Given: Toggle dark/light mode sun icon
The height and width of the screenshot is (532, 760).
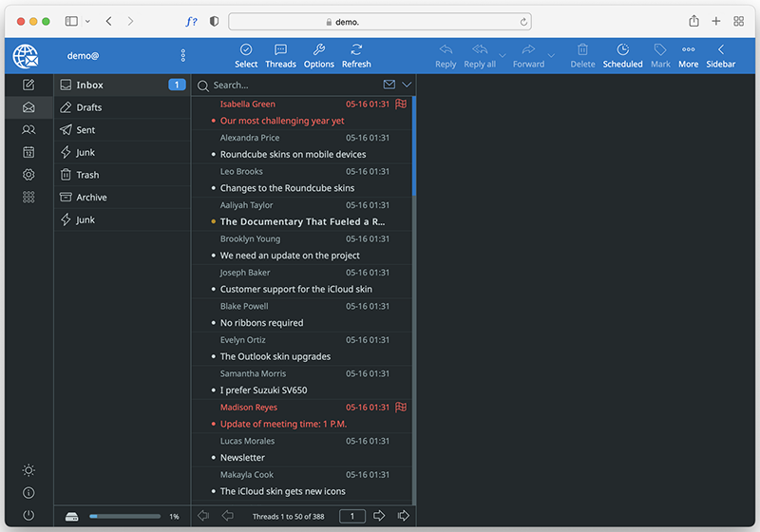Looking at the screenshot, I should [28, 470].
